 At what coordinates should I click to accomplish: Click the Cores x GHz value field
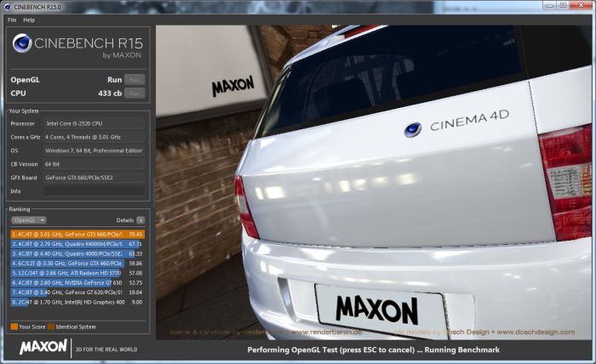tap(94, 137)
